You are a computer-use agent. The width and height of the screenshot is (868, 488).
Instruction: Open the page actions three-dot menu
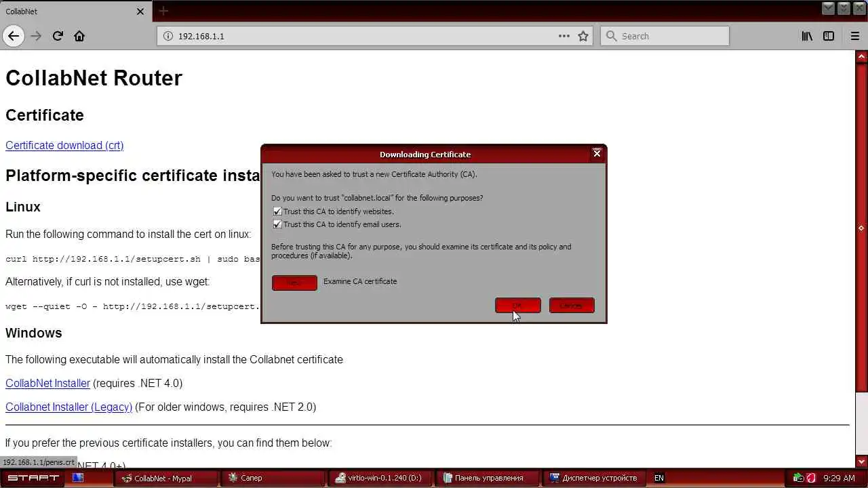pyautogui.click(x=564, y=36)
